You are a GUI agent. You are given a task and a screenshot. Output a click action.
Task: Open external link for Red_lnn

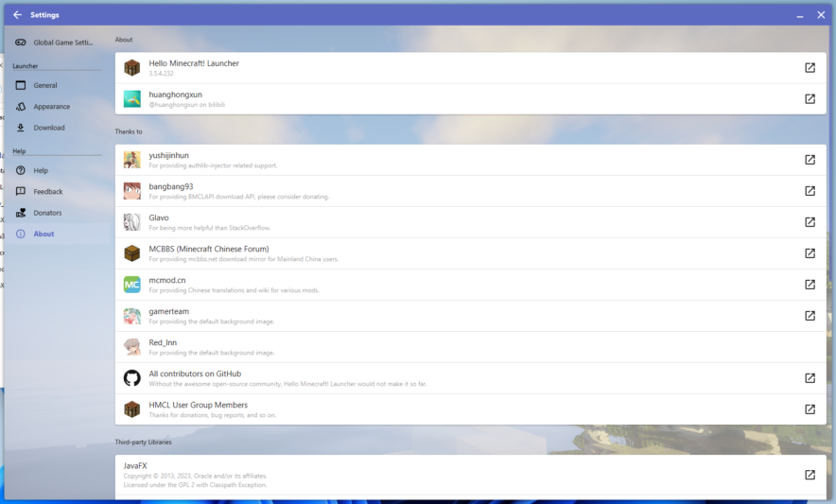[810, 347]
